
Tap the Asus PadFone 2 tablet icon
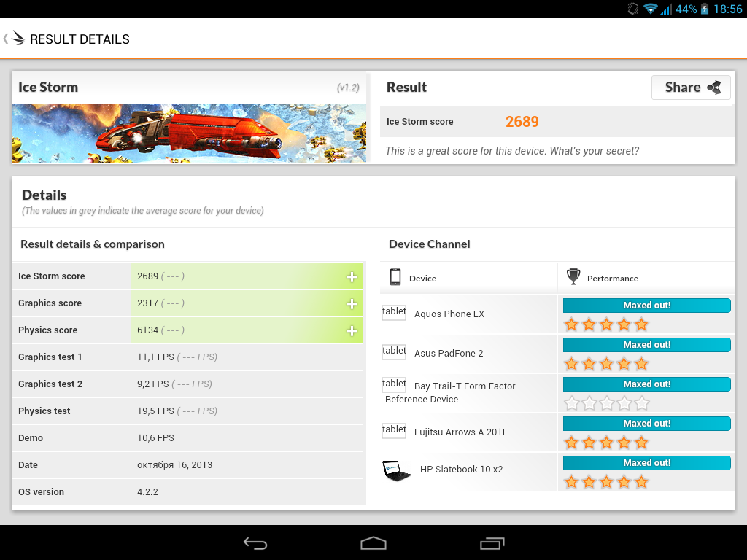(394, 351)
